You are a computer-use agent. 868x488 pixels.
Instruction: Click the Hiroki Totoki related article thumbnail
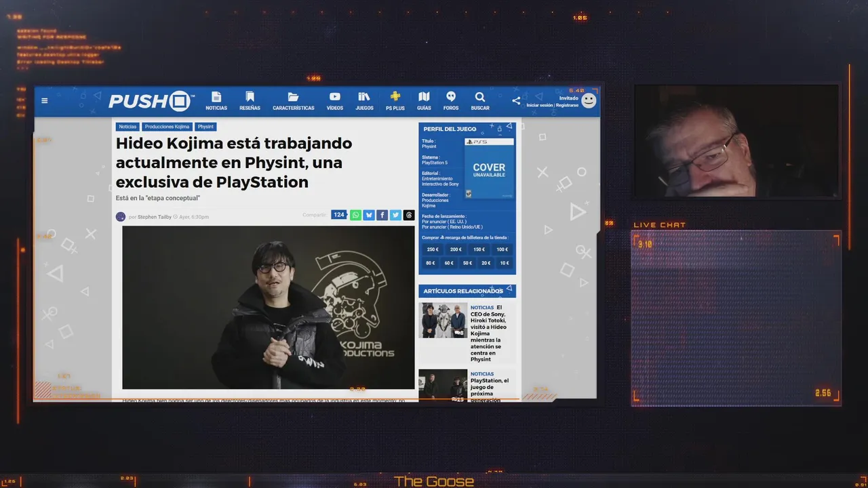coord(443,321)
